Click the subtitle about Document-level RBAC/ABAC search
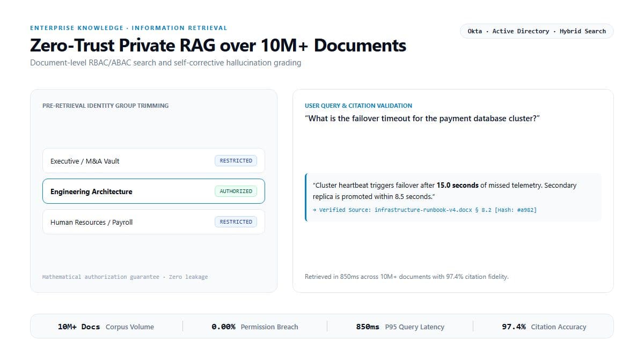The width and height of the screenshot is (644, 362). click(x=165, y=63)
